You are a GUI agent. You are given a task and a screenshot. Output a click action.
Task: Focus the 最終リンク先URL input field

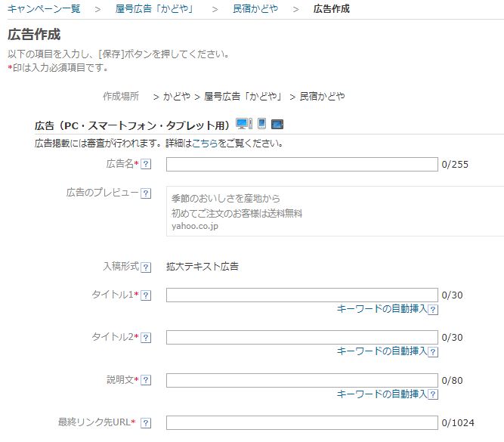[301, 422]
